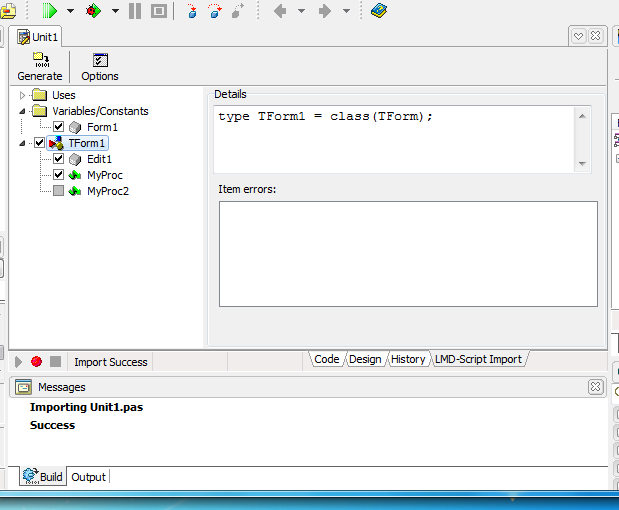Click the Generate icon button

coord(40,66)
